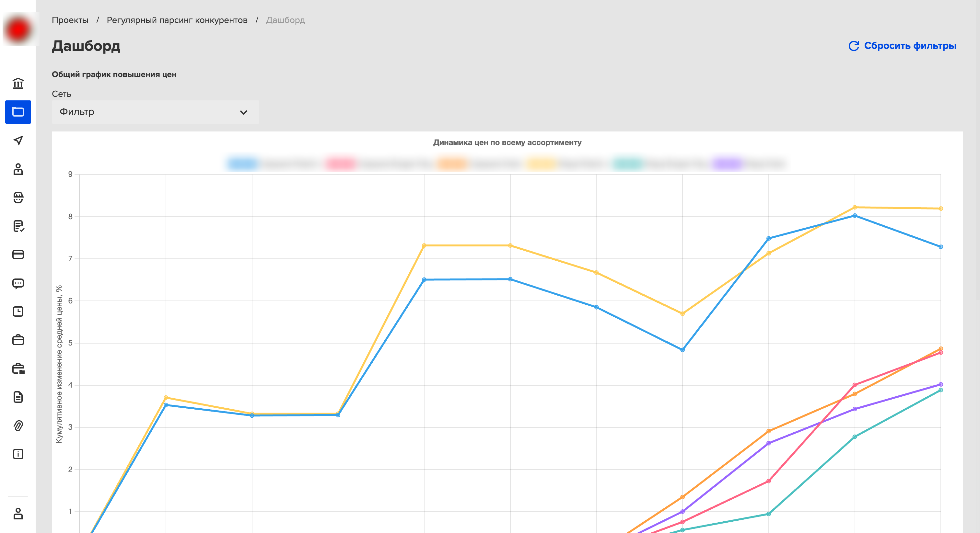The height and width of the screenshot is (533, 980).
Task: Click the chevron arrow in Фильтр dropdown
Action: (x=243, y=112)
